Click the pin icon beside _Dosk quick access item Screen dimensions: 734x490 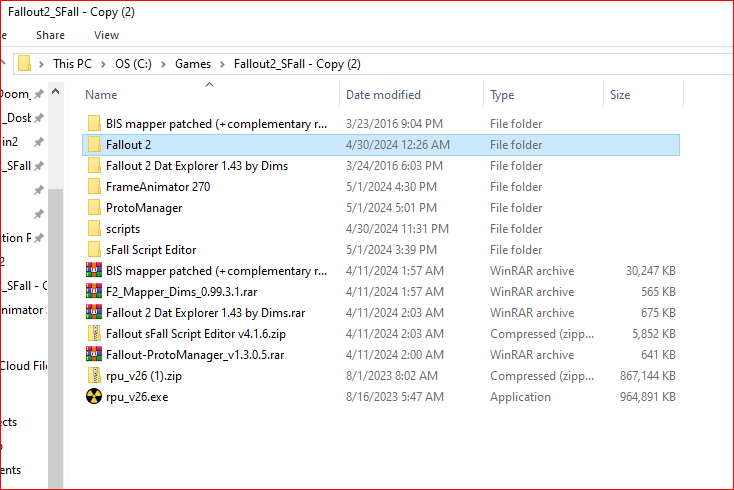click(x=39, y=118)
